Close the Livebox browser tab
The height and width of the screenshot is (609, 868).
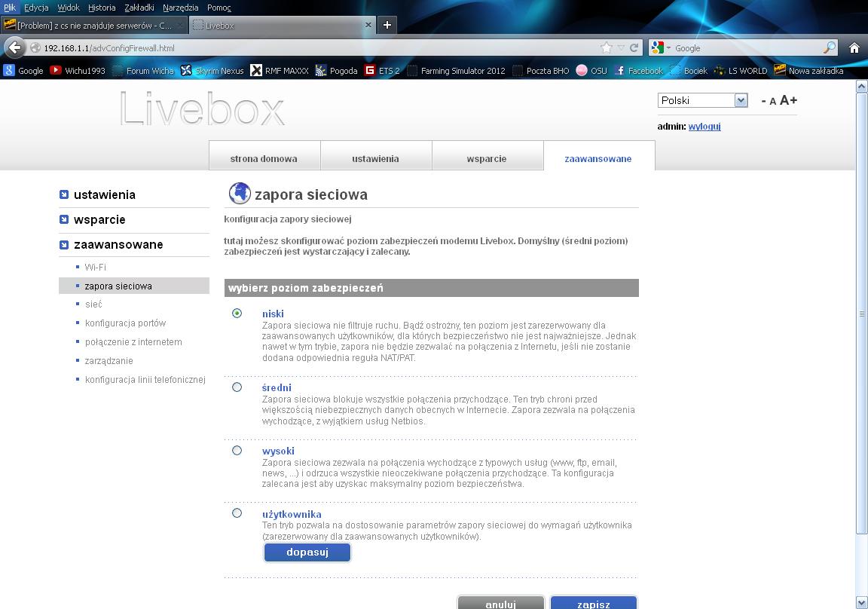[x=368, y=25]
